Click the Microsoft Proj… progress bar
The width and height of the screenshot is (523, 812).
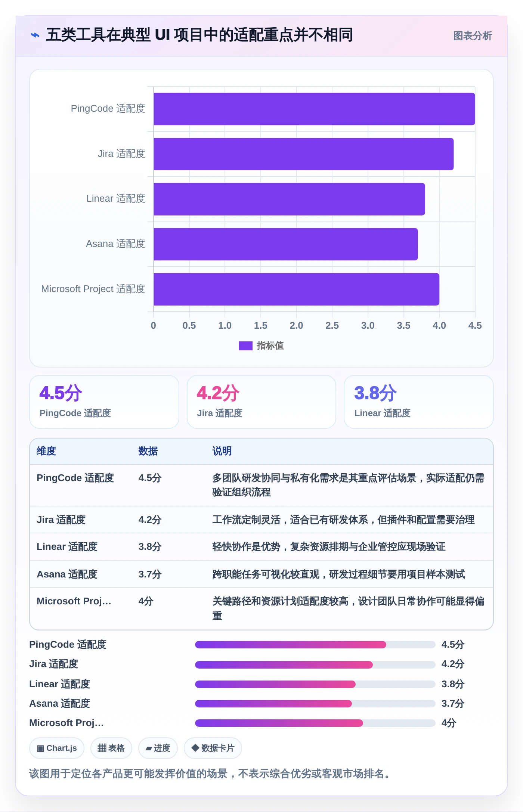(315, 723)
